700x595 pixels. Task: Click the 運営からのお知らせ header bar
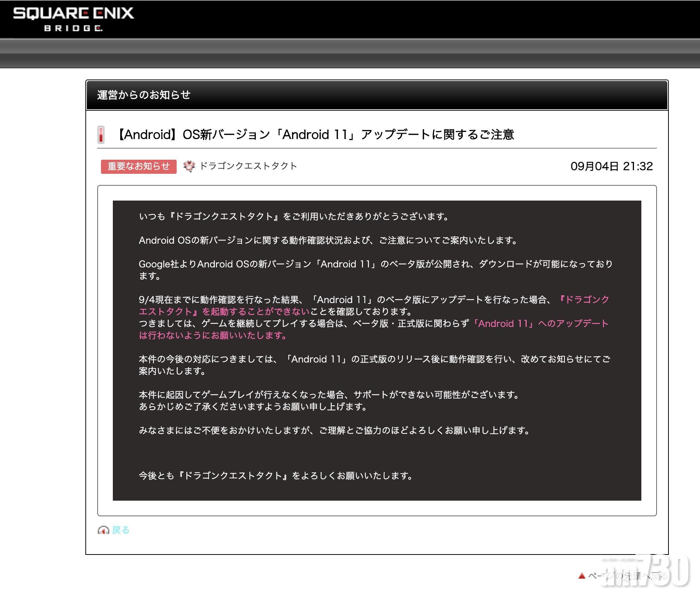tap(377, 95)
